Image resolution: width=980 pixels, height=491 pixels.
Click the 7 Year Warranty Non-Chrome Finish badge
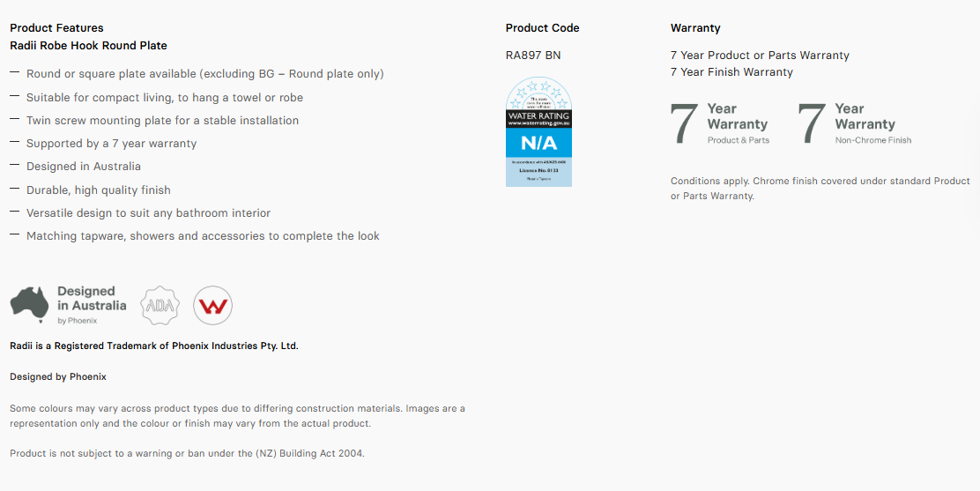pyautogui.click(x=854, y=123)
